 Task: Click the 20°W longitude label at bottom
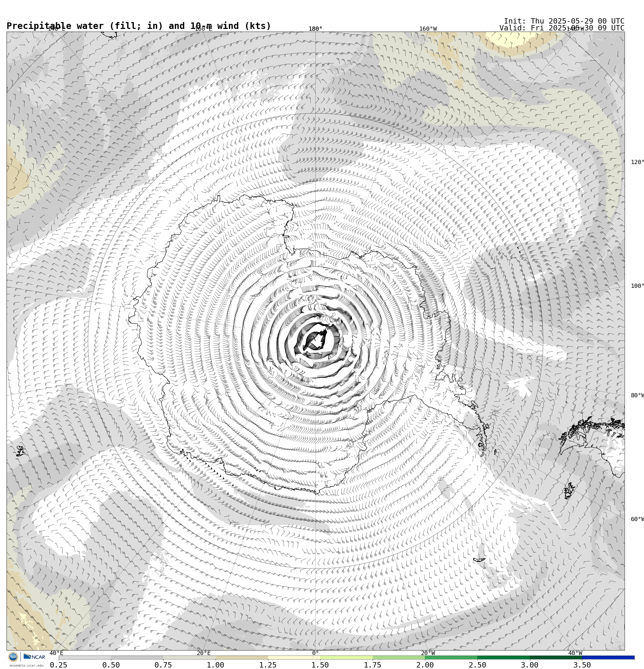[428, 653]
